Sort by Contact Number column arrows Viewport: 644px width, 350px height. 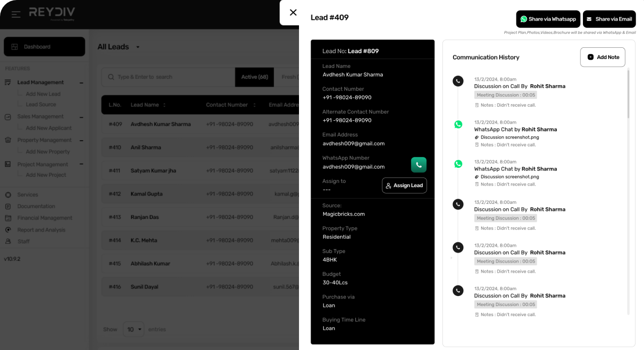click(254, 105)
